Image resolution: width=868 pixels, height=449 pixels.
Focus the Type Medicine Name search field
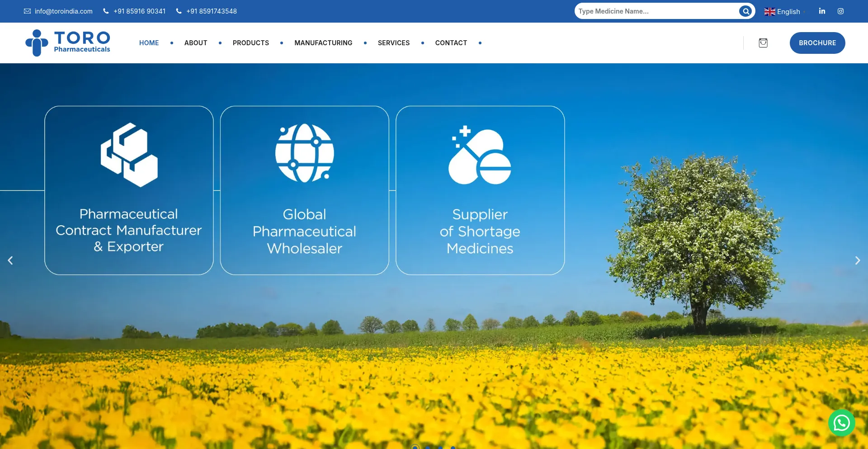(656, 11)
